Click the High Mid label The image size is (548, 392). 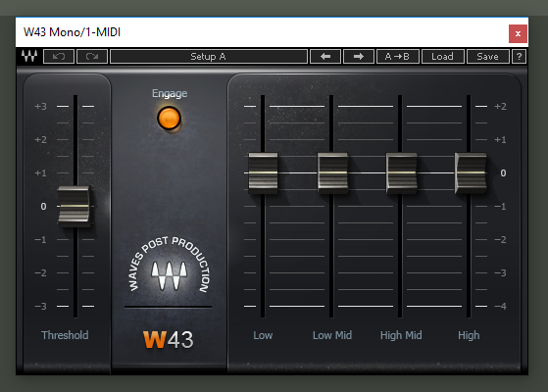point(401,335)
